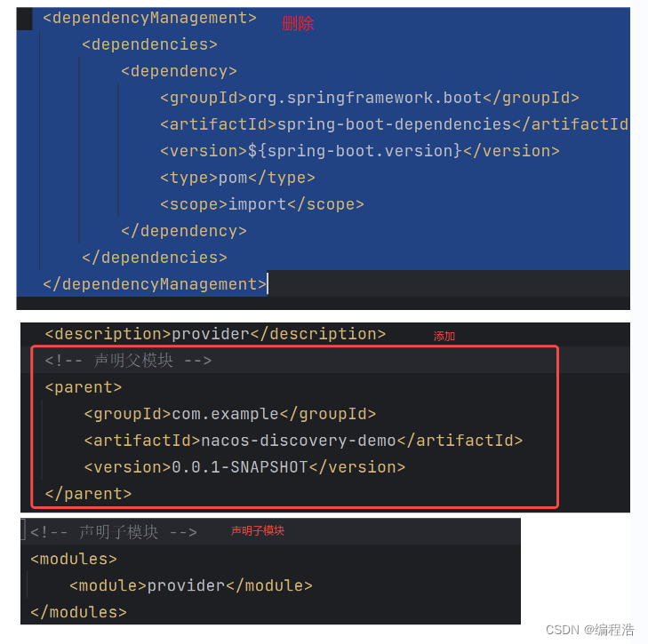Screen dimensions: 648x644
Task: Click the nacos-discovery-demo artifactId line
Action: 303,441
